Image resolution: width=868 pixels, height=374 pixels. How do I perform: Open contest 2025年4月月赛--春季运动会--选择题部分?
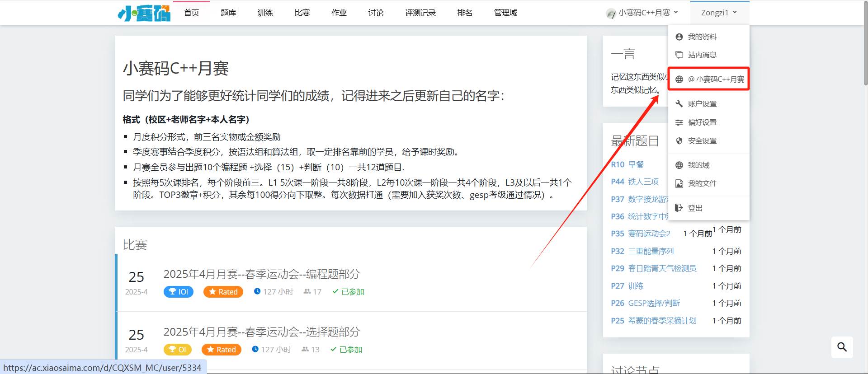click(x=262, y=332)
